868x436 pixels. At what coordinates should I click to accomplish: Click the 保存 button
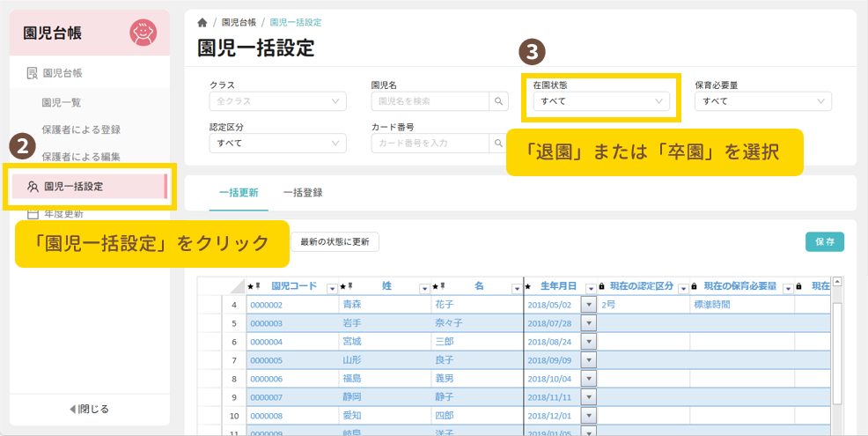click(825, 242)
